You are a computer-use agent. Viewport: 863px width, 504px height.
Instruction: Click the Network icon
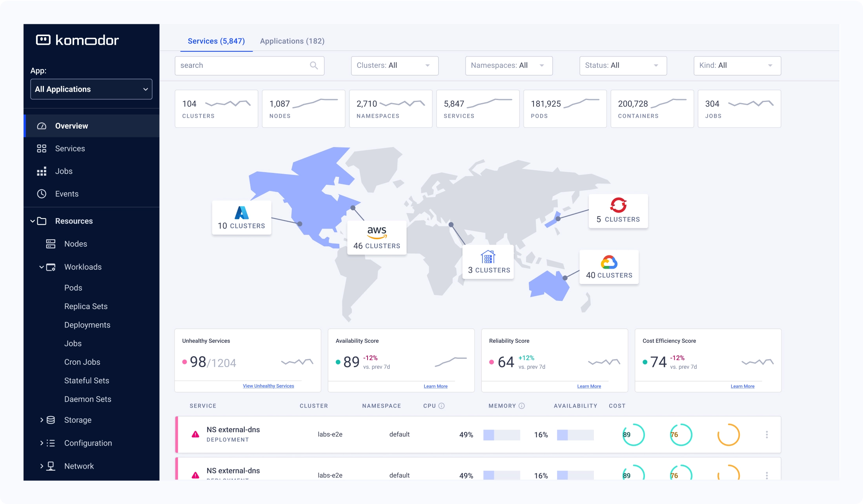[51, 466]
